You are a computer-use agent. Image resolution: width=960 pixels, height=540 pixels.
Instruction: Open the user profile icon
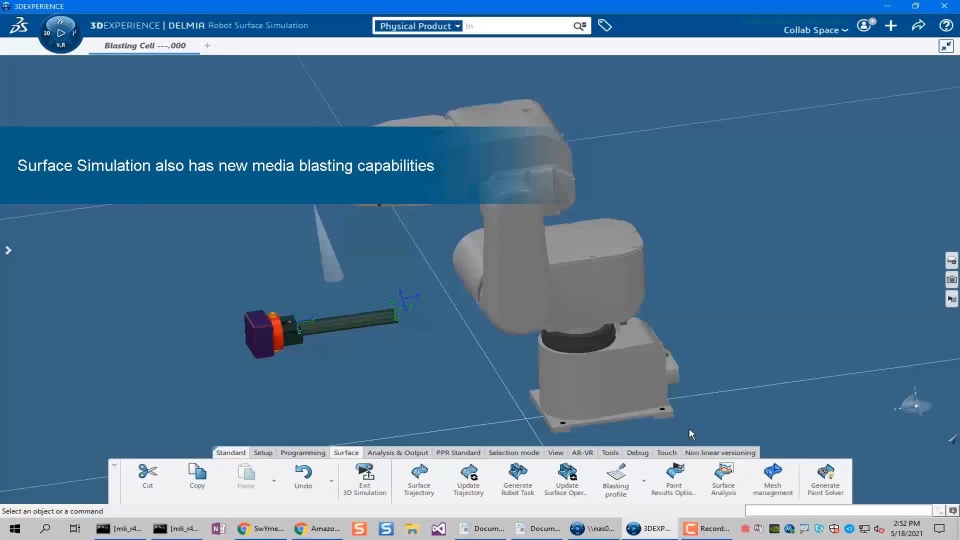(865, 26)
